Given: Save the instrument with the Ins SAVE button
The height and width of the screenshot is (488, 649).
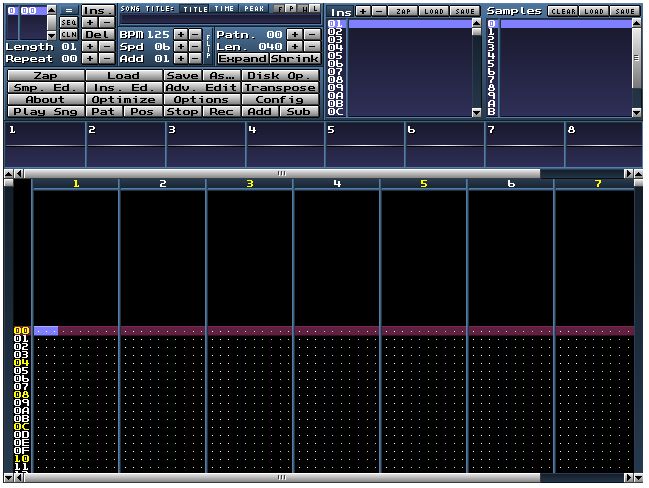Looking at the screenshot, I should 465,11.
